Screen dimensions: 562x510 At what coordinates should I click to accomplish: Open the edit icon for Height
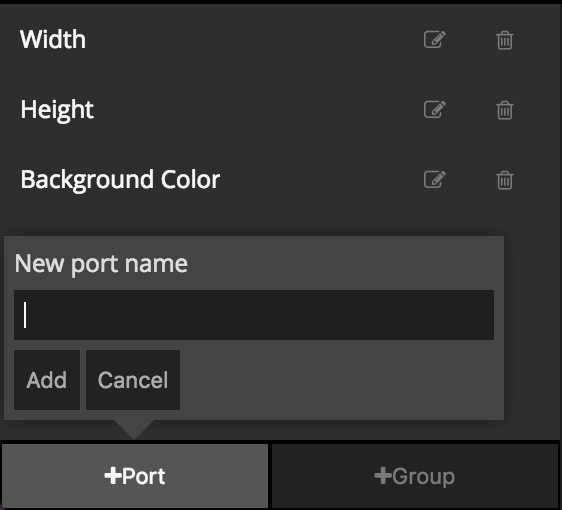point(435,109)
